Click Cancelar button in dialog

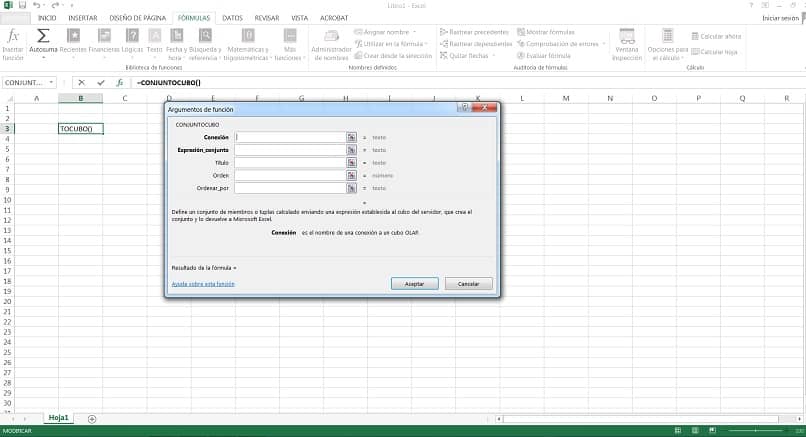[x=468, y=284]
